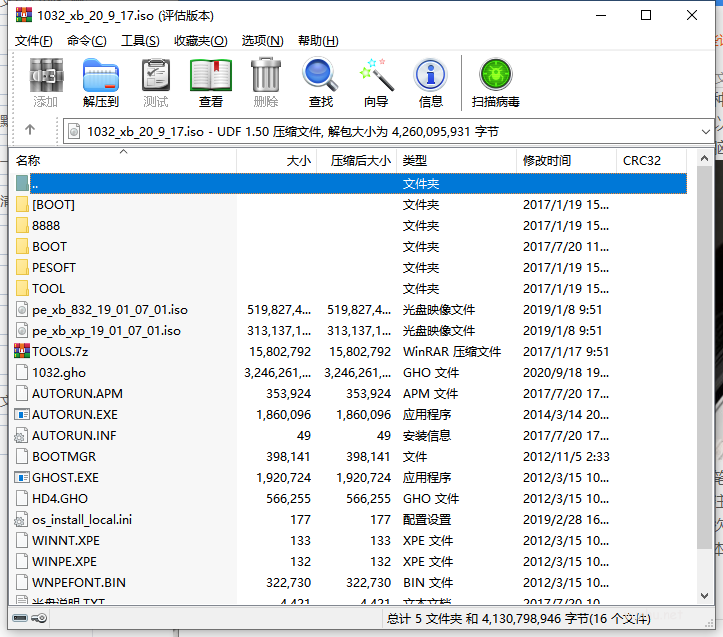Click the Delete (删除) trash icon
The height and width of the screenshot is (637, 723).
[266, 82]
